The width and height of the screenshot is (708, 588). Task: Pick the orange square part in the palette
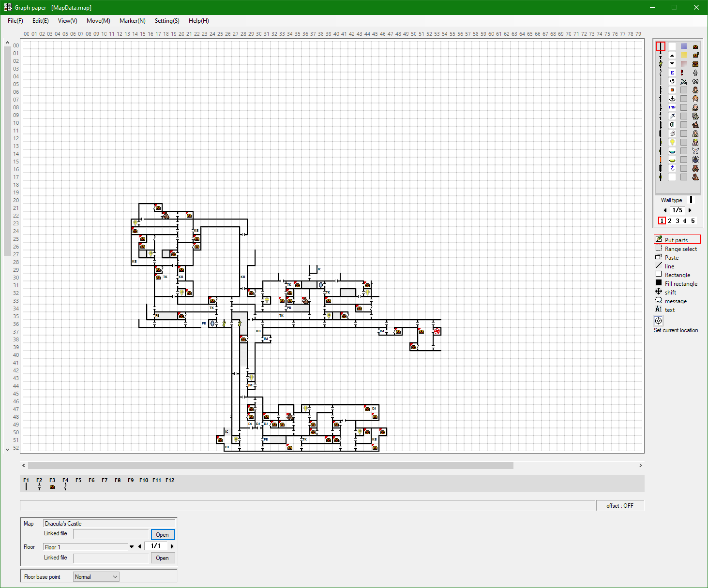tap(672, 90)
